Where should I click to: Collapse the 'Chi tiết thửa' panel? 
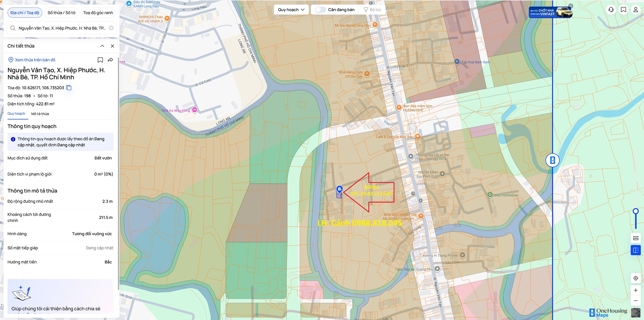click(x=102, y=46)
